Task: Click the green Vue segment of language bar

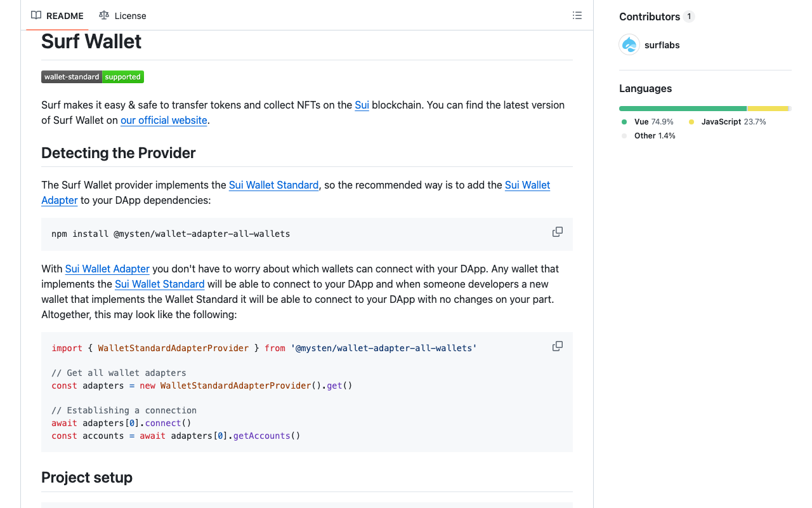Action: pos(683,109)
